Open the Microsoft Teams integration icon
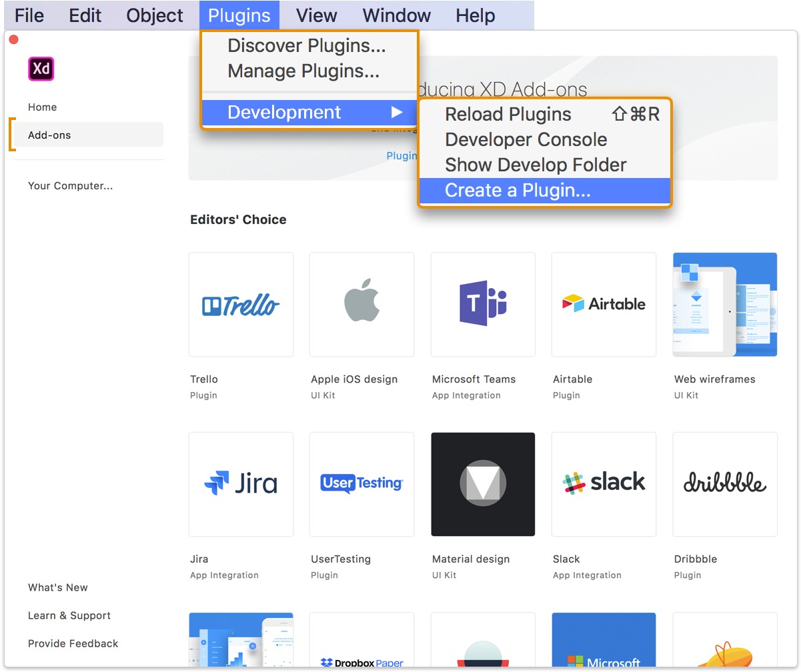 (483, 305)
